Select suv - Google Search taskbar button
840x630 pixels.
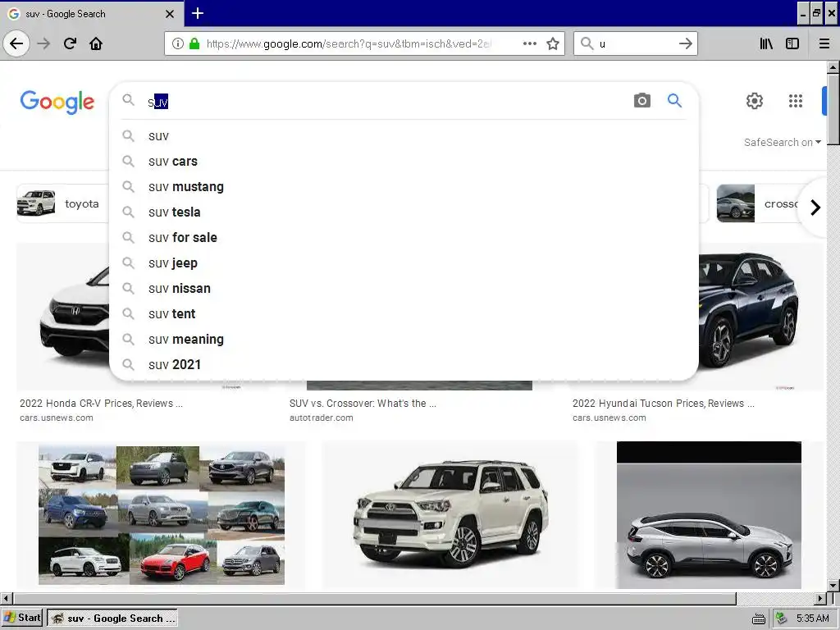[112, 619]
